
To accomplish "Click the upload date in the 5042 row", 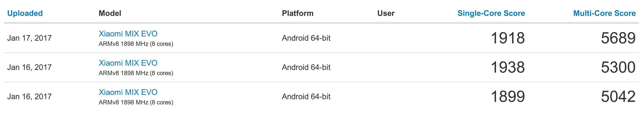I will coord(29,97).
